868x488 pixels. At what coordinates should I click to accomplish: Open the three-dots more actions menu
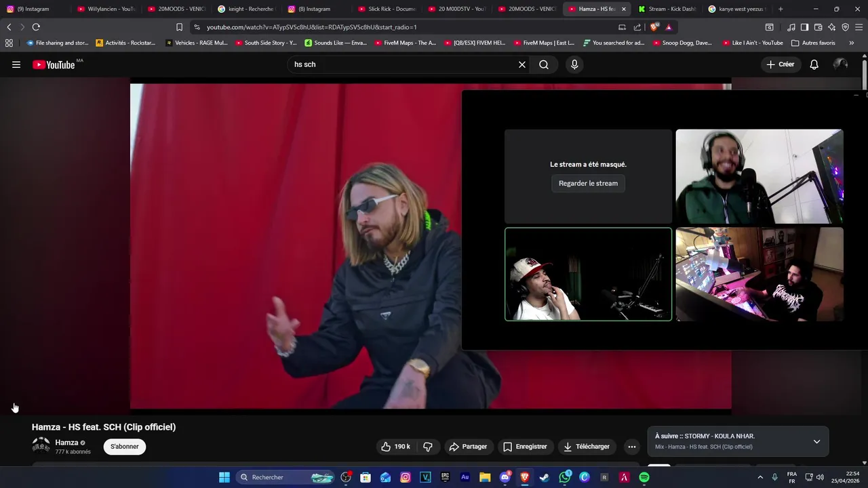coord(632,447)
